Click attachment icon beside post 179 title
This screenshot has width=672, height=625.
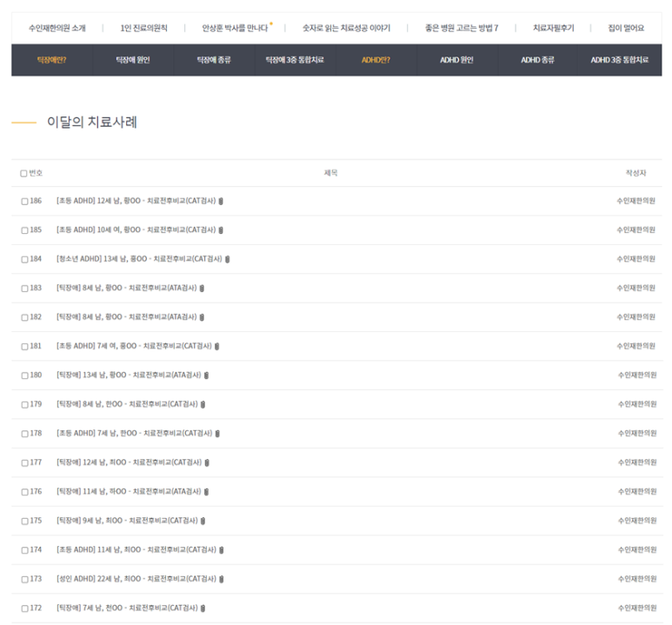pos(203,404)
